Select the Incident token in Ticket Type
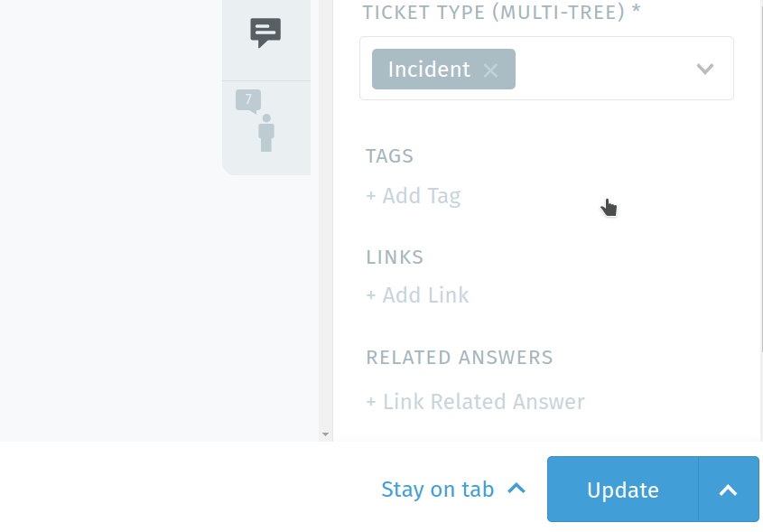 click(429, 70)
